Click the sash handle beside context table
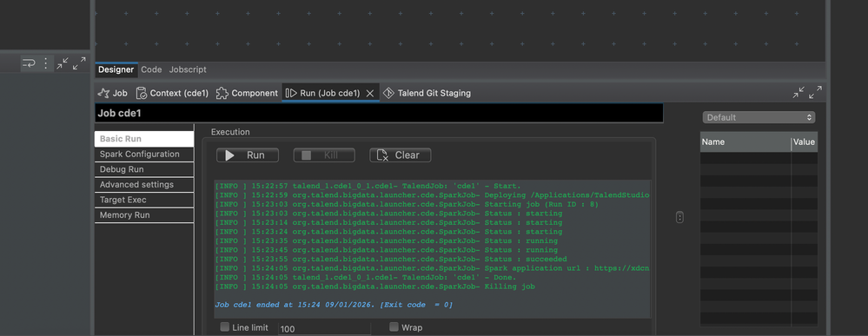This screenshot has height=336, width=868. [679, 218]
